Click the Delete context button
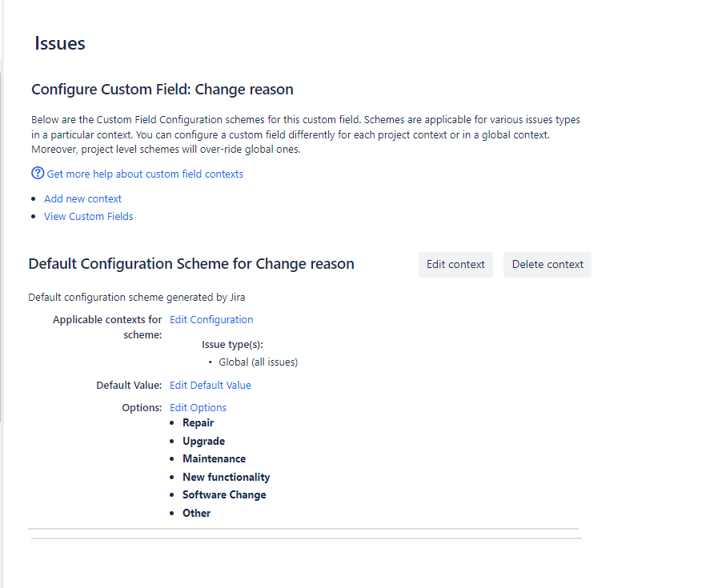 [547, 264]
